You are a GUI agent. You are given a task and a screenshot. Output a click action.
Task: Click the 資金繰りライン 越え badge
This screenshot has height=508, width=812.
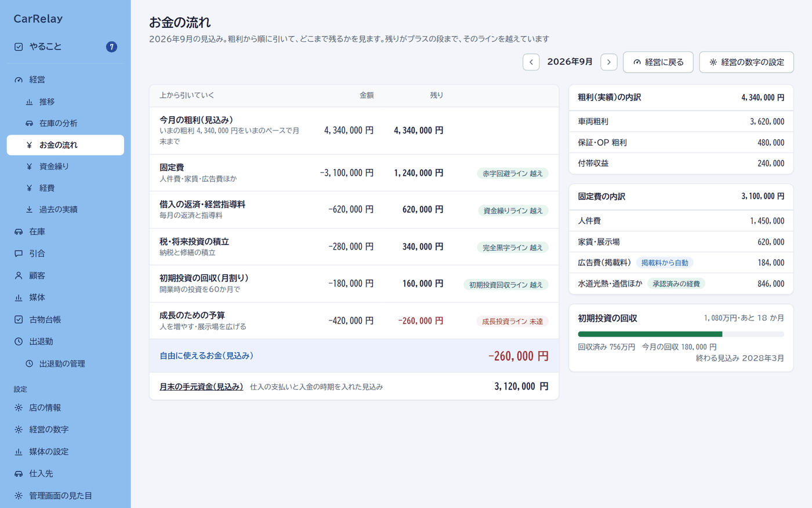[513, 211]
